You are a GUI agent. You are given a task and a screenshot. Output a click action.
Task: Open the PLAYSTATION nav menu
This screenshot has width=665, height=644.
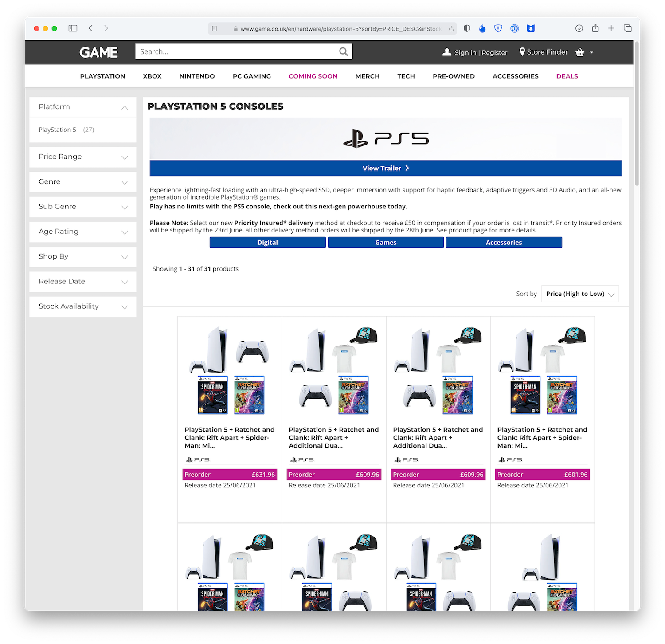(102, 76)
